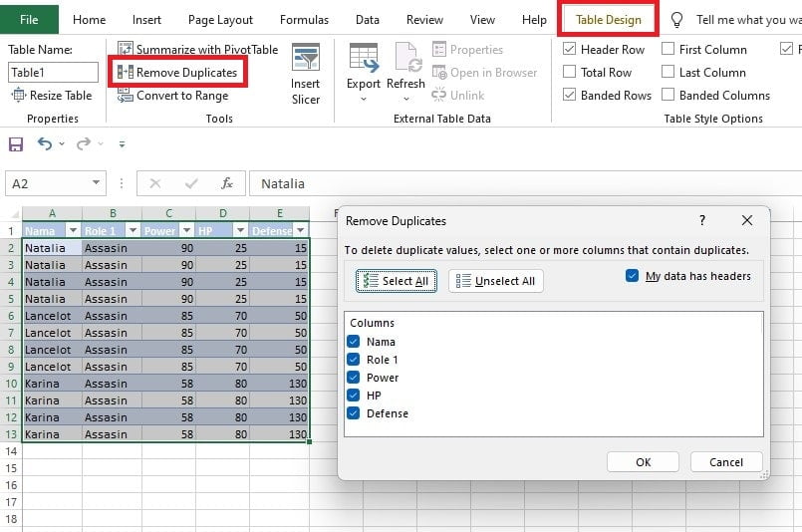The image size is (802, 532).
Task: Switch to the View tab
Action: (x=482, y=20)
